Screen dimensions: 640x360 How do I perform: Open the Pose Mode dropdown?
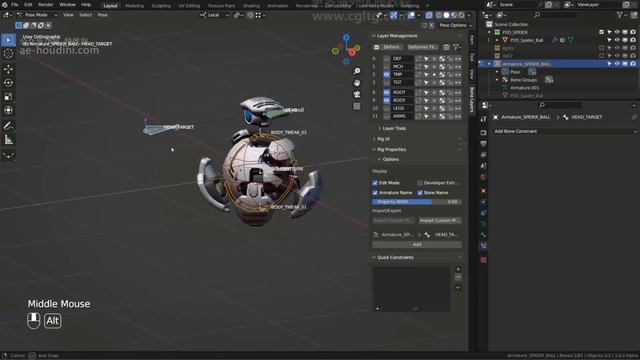click(x=37, y=15)
